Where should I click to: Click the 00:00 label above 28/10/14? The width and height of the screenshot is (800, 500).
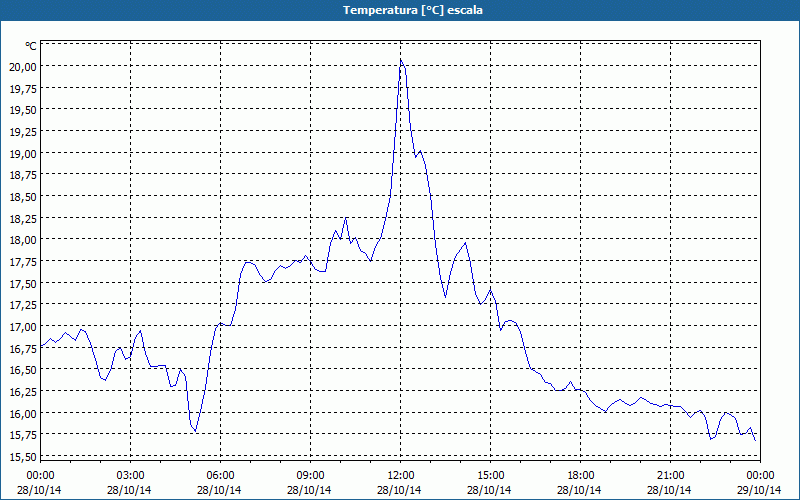(x=40, y=475)
